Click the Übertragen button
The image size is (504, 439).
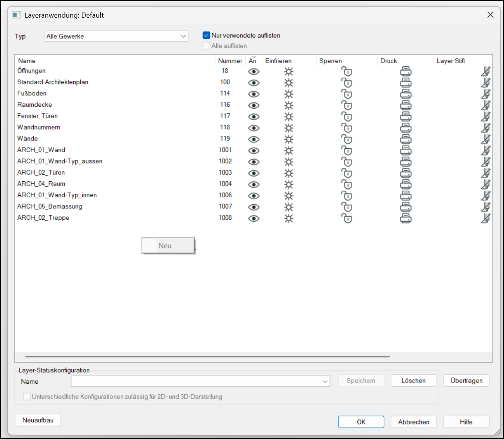click(466, 381)
